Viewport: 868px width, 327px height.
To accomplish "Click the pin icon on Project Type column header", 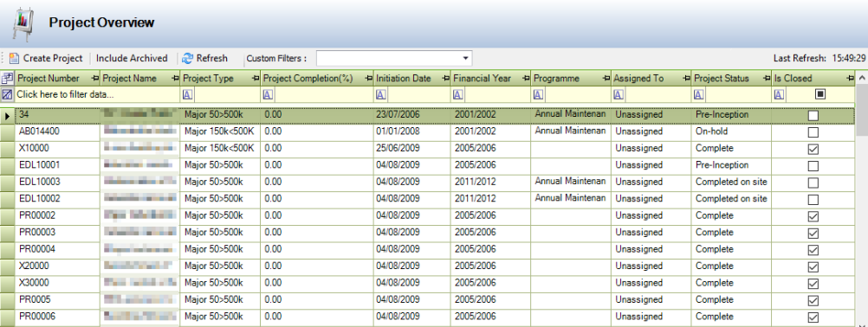I will [256, 79].
